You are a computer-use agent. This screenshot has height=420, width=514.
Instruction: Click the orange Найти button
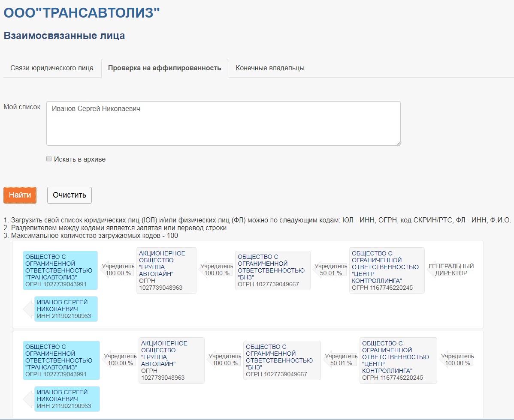pyautogui.click(x=20, y=195)
